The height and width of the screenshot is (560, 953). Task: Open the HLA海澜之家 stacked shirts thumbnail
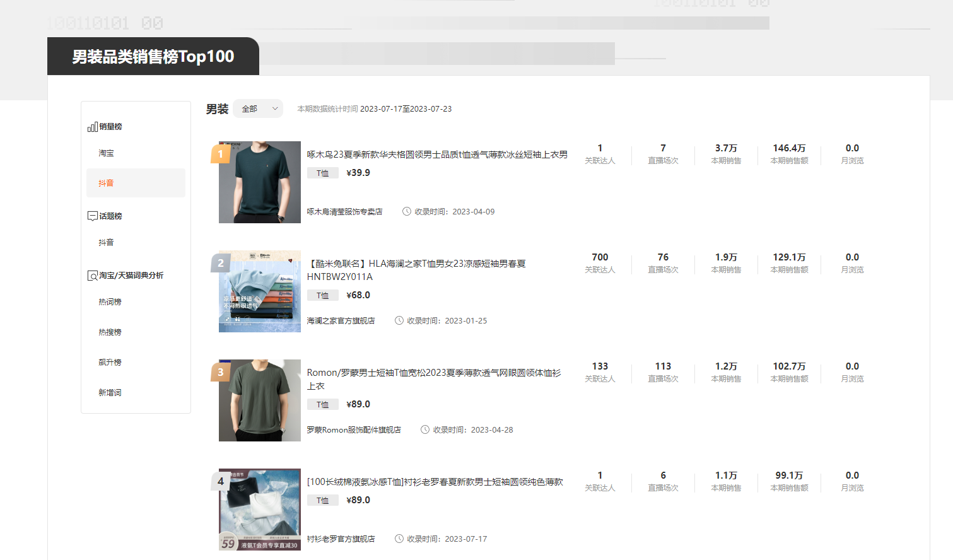(x=260, y=291)
